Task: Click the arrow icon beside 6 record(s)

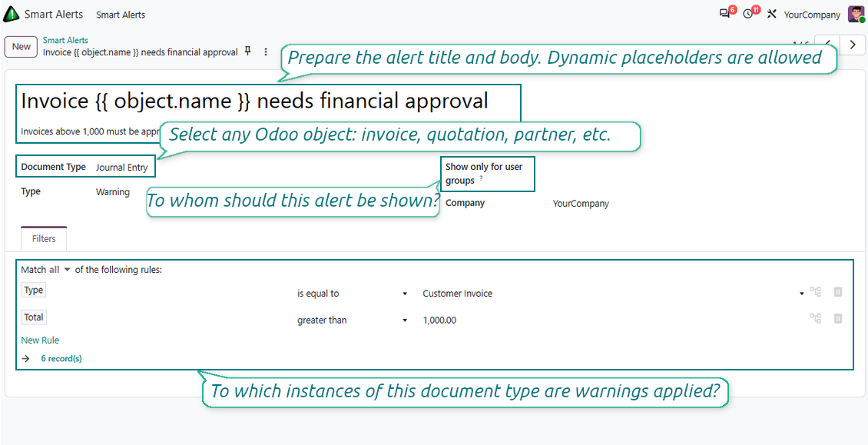Action: click(25, 359)
